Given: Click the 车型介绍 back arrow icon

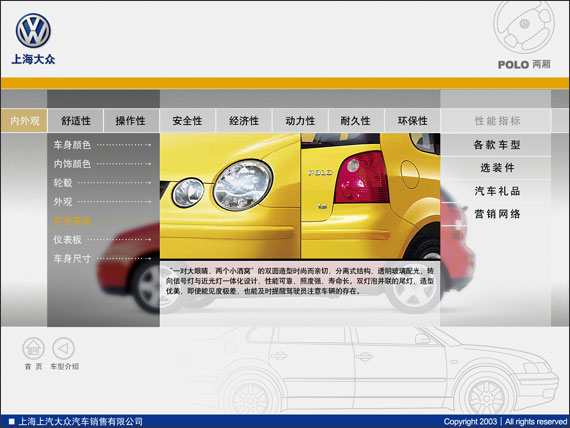Looking at the screenshot, I should point(63,348).
